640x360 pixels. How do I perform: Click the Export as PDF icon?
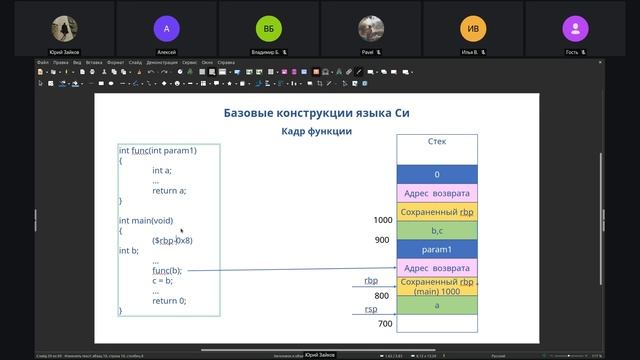(82, 72)
